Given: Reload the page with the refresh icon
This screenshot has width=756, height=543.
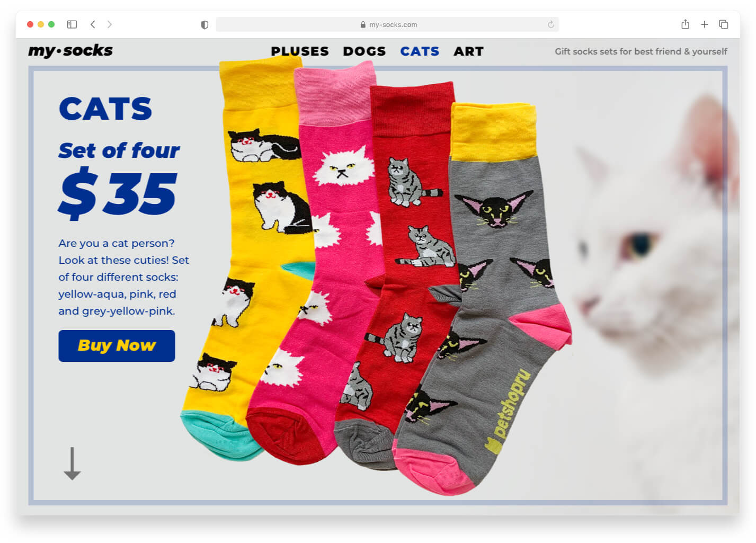Looking at the screenshot, I should (550, 24).
